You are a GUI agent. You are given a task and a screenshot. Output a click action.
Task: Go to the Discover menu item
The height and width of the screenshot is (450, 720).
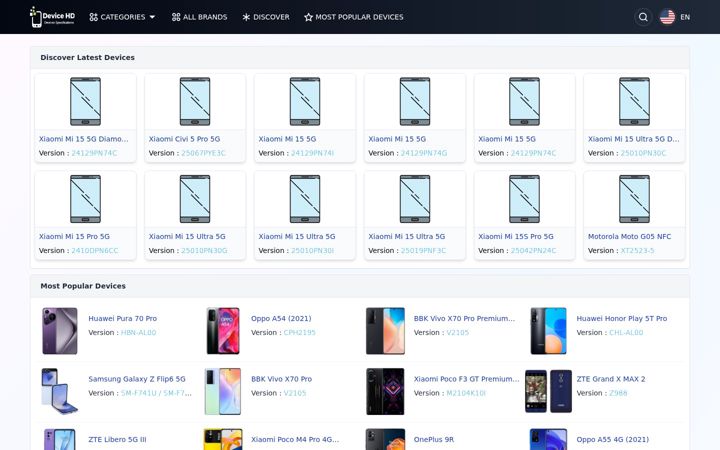click(266, 17)
